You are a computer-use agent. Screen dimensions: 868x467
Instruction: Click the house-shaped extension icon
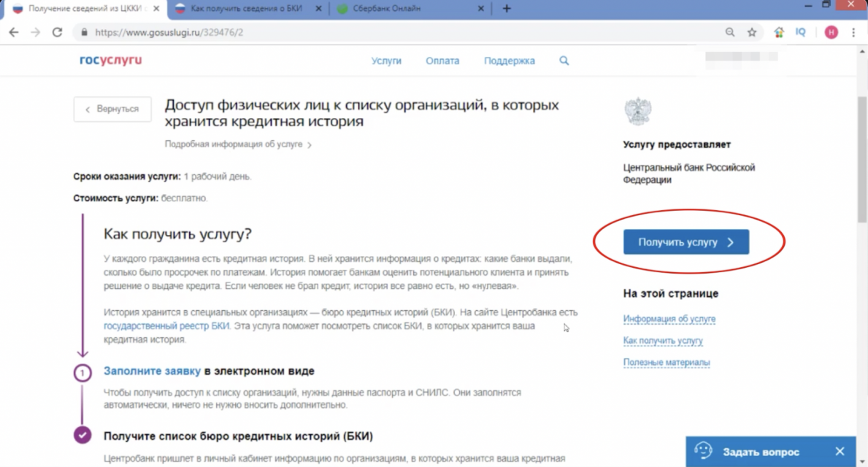pyautogui.click(x=778, y=32)
